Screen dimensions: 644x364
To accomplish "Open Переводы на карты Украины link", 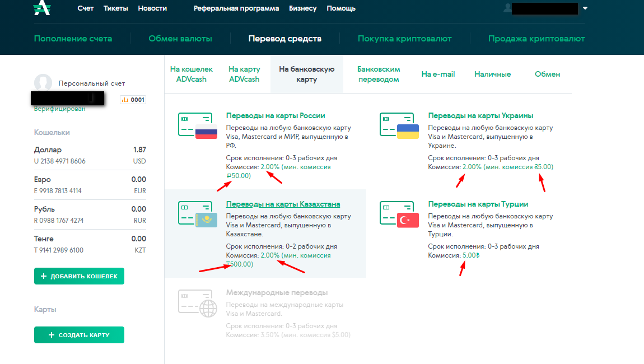I will pyautogui.click(x=480, y=116).
